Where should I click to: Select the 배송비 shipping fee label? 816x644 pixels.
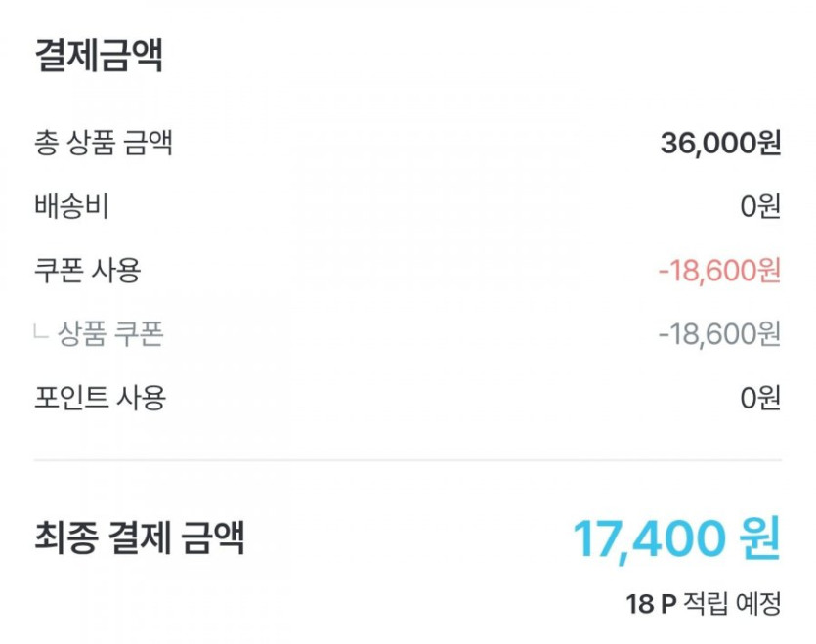click(69, 207)
